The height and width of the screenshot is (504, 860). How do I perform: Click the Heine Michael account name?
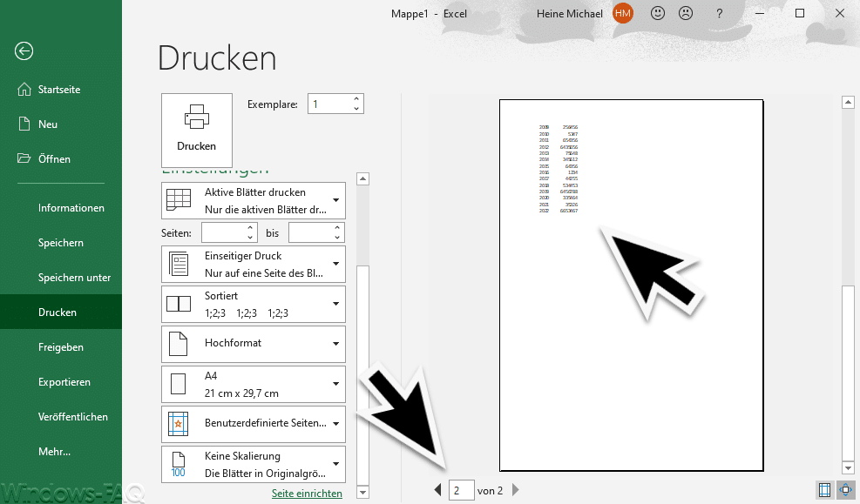click(x=569, y=14)
